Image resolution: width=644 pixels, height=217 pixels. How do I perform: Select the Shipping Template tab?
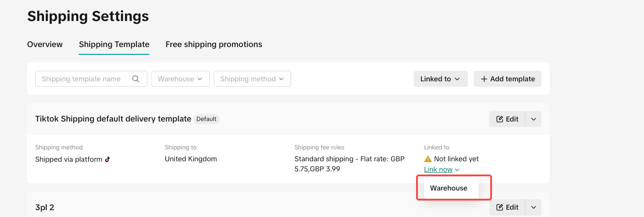tap(114, 44)
